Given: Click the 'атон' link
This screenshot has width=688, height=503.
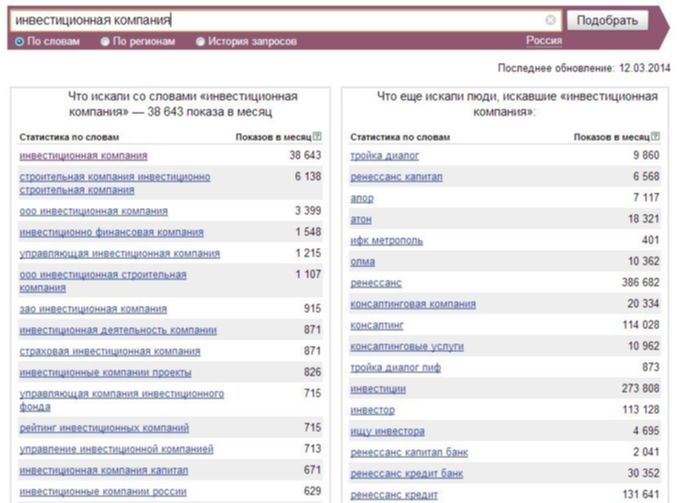Looking at the screenshot, I should (361, 219).
